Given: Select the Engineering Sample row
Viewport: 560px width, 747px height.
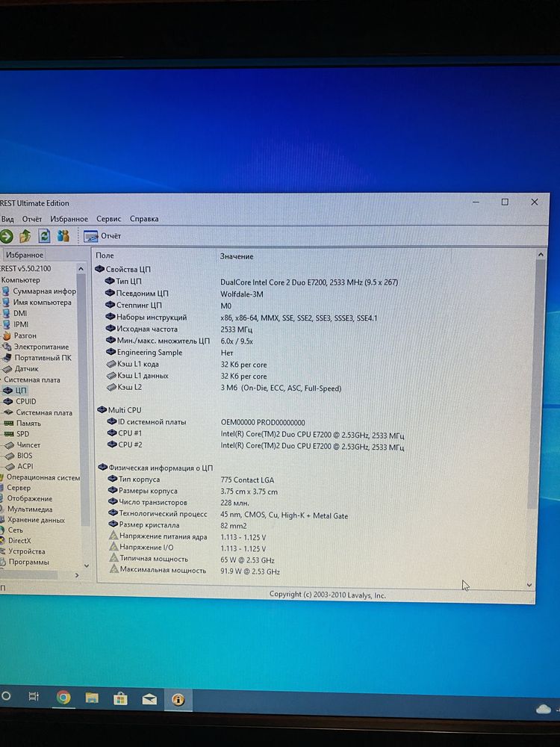Looking at the screenshot, I should pyautogui.click(x=169, y=353).
